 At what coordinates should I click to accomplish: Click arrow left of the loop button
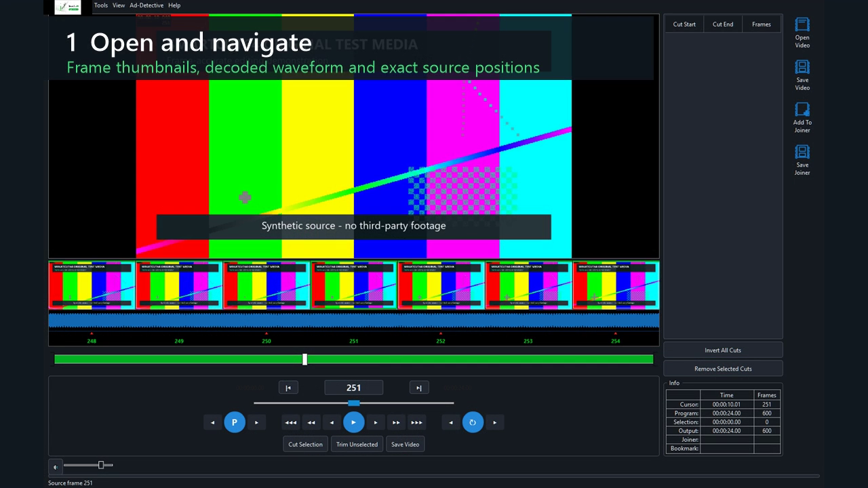[451, 422]
